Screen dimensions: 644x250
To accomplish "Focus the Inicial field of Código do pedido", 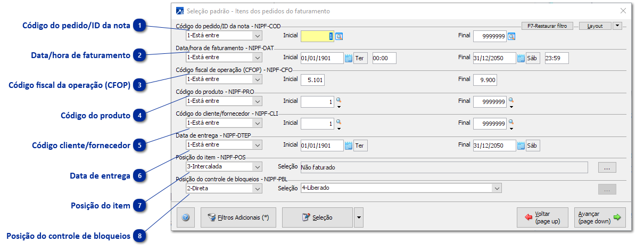I will (x=317, y=36).
